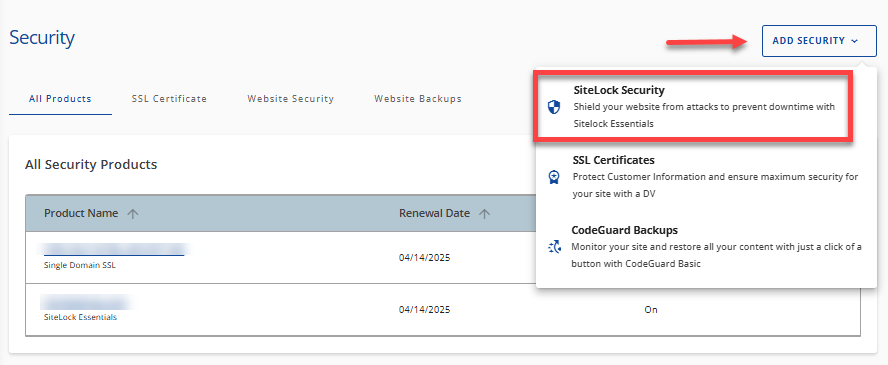Viewport: 888px width, 365px height.
Task: Click renewal date of SiteLock Essentials row
Action: tap(424, 310)
